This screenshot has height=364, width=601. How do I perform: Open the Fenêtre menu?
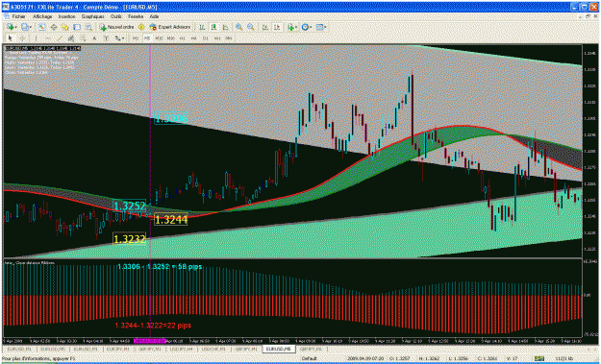click(136, 17)
